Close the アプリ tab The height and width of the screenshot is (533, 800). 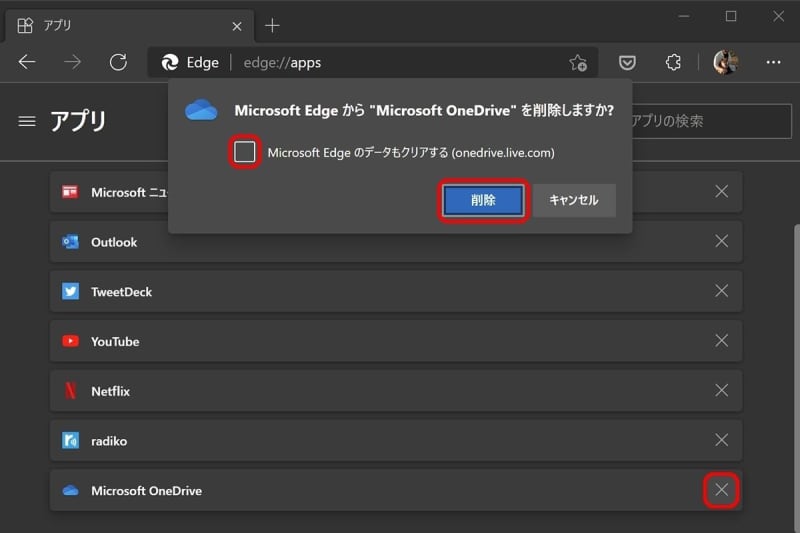pyautogui.click(x=237, y=26)
